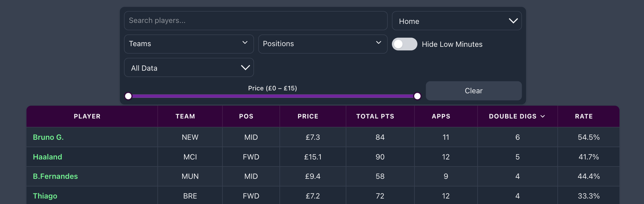644x204 pixels.
Task: Expand the Teams filter dropdown
Action: 189,44
